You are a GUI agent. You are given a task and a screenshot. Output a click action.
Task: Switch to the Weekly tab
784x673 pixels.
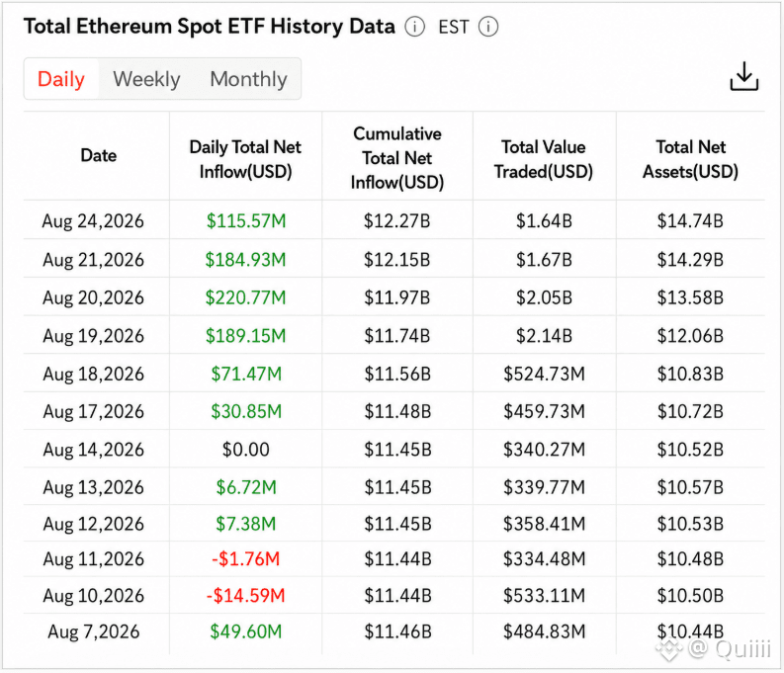[146, 79]
